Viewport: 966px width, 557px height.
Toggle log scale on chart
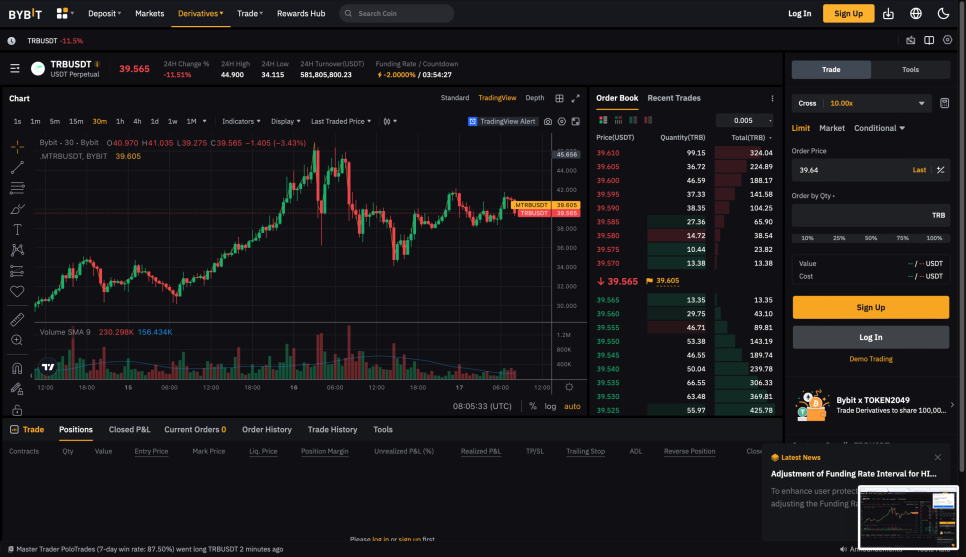pos(550,406)
